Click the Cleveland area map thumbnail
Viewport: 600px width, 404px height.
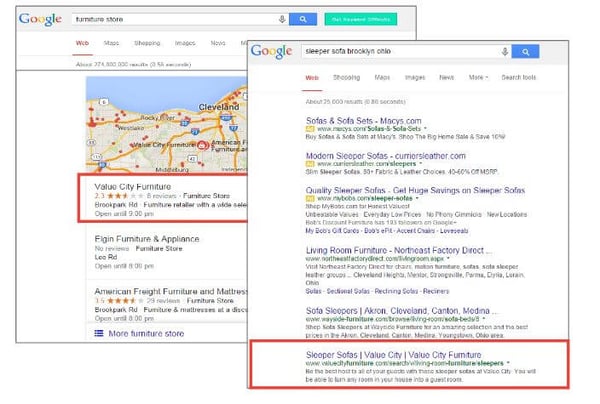[166, 124]
